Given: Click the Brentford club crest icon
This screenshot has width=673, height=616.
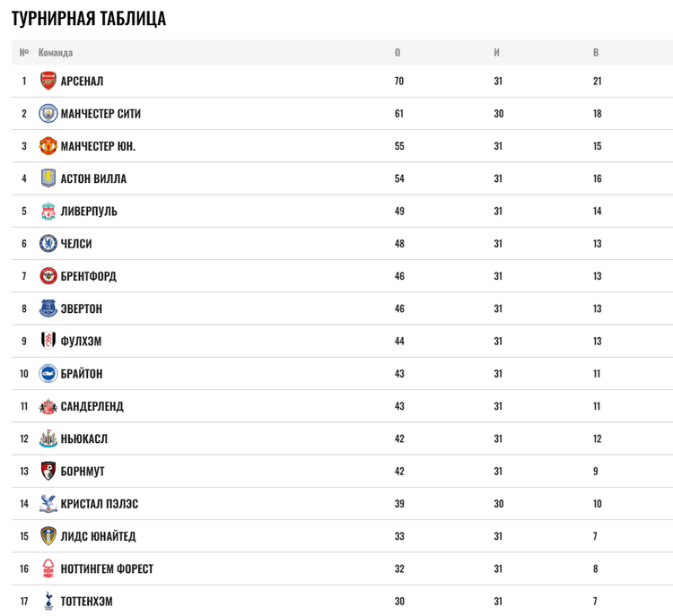Looking at the screenshot, I should (48, 276).
